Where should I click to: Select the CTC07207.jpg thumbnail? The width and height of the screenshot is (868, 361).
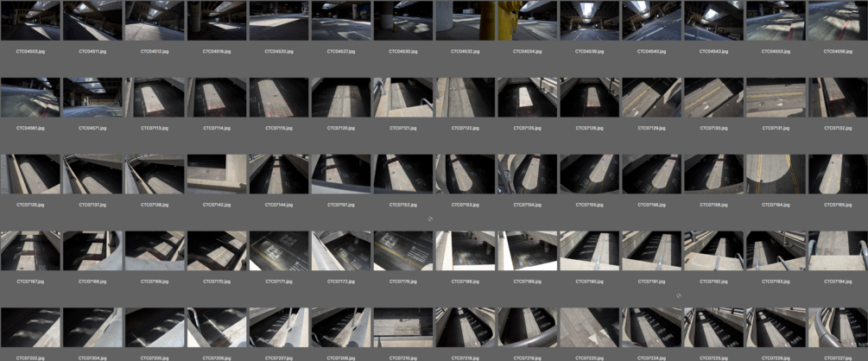(x=278, y=327)
